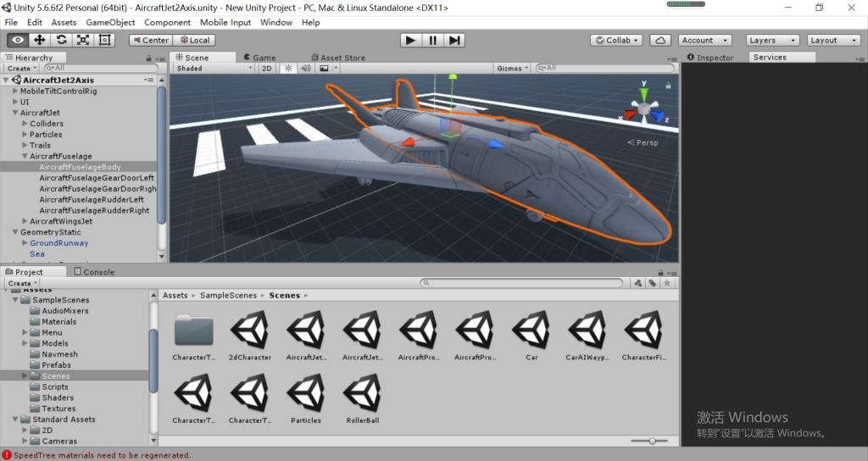Open the Window menu
Viewport: 868px width, 461px height.
coord(275,22)
